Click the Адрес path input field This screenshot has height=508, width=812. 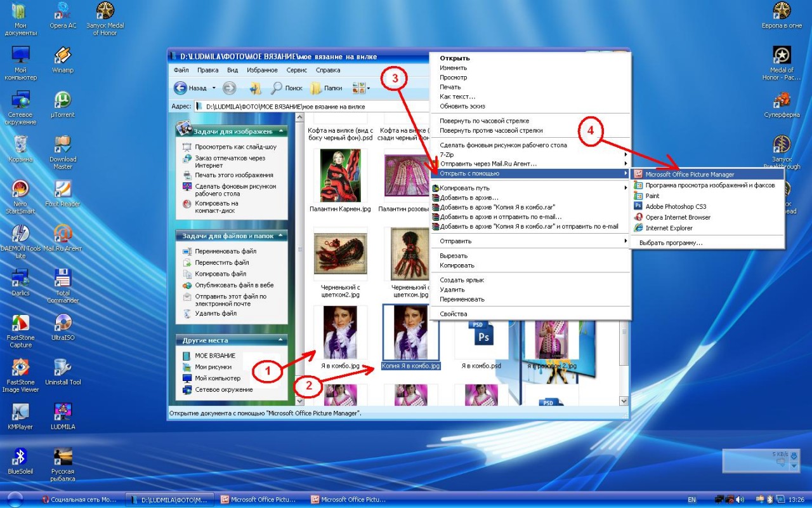[311, 106]
